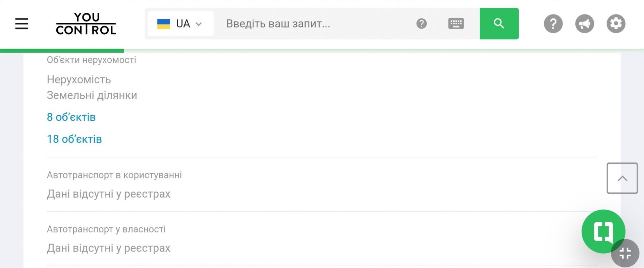Open the green chat widget
644x268 pixels.
(x=603, y=231)
